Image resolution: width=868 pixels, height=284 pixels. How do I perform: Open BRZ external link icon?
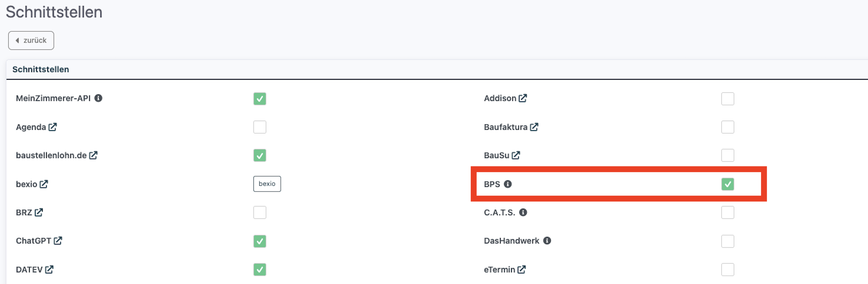pos(39,212)
